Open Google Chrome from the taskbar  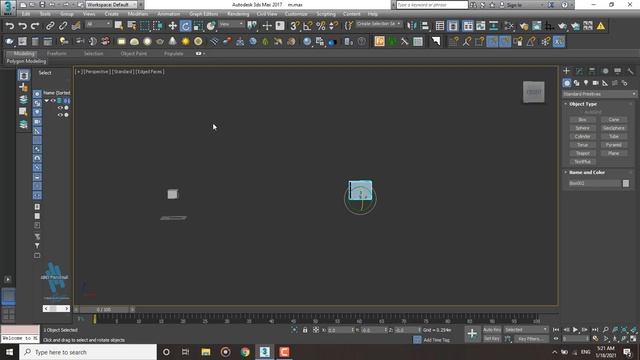point(245,352)
